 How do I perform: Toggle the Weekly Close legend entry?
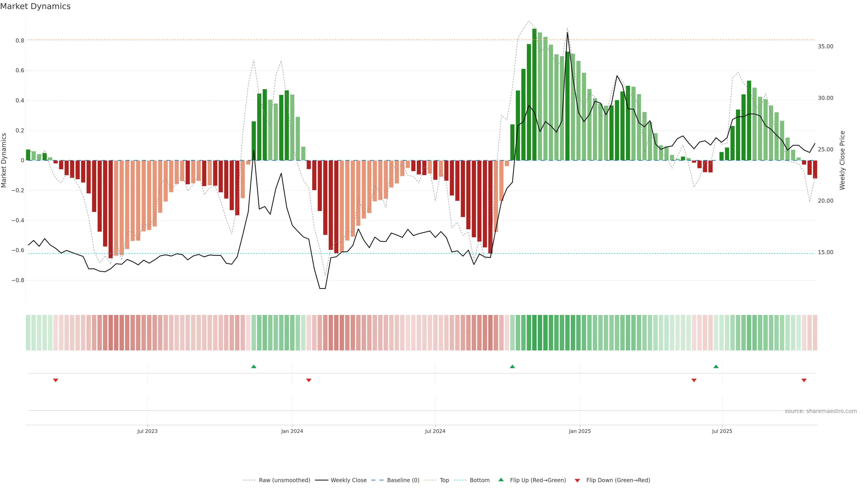tap(348, 480)
